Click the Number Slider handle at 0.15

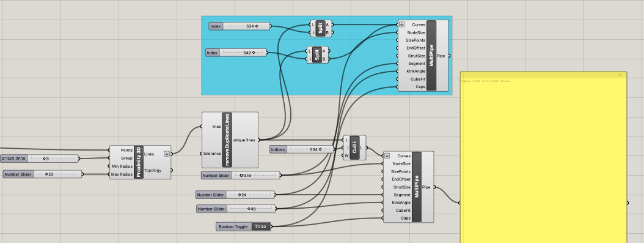(x=241, y=176)
